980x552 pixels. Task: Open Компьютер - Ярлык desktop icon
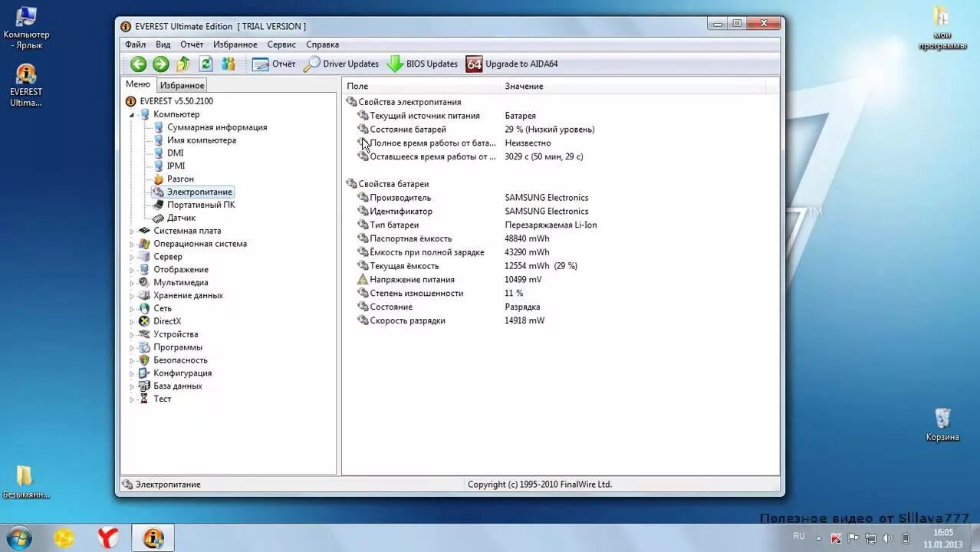pyautogui.click(x=26, y=28)
